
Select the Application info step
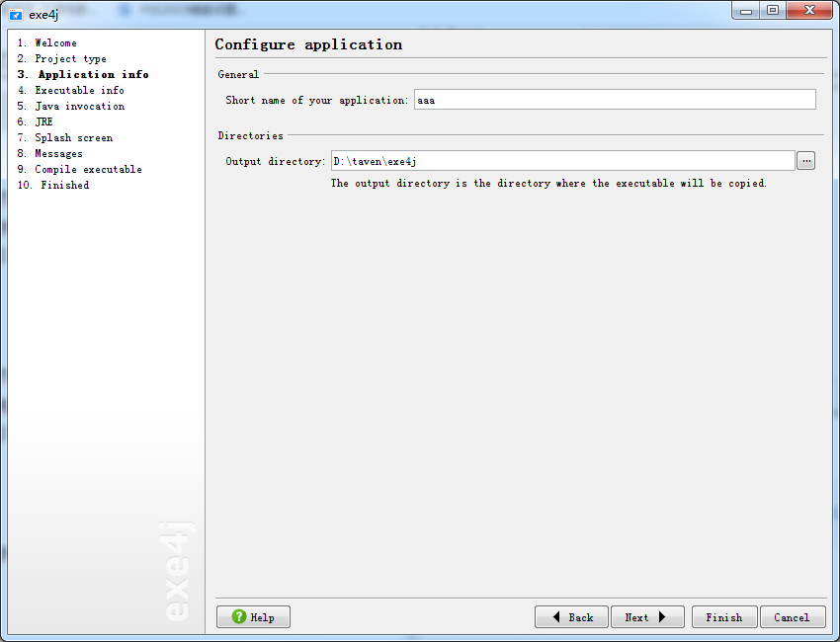point(93,74)
